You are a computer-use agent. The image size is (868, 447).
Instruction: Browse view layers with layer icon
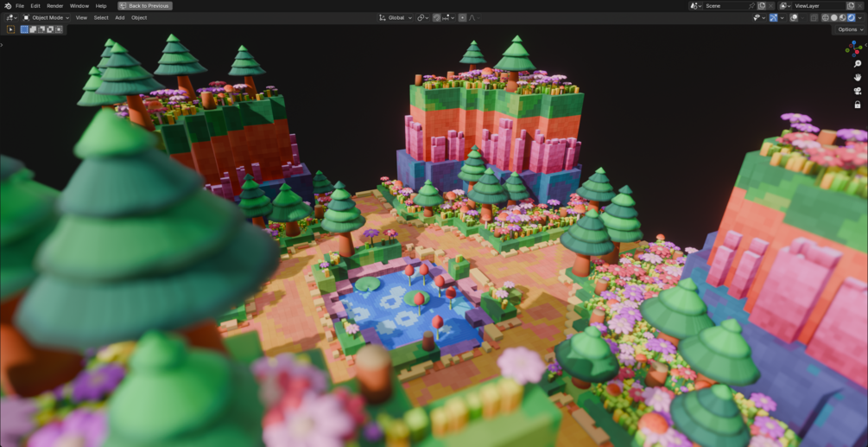pos(785,5)
